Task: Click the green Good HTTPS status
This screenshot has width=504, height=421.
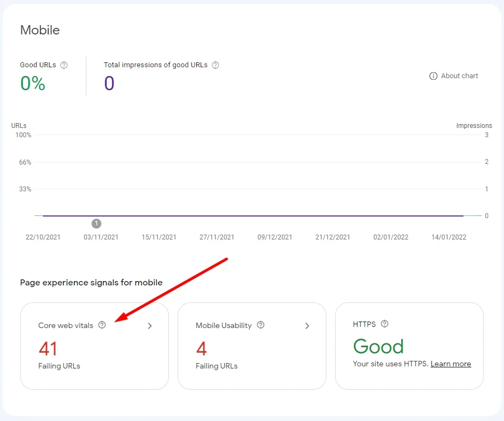Action: [x=378, y=347]
